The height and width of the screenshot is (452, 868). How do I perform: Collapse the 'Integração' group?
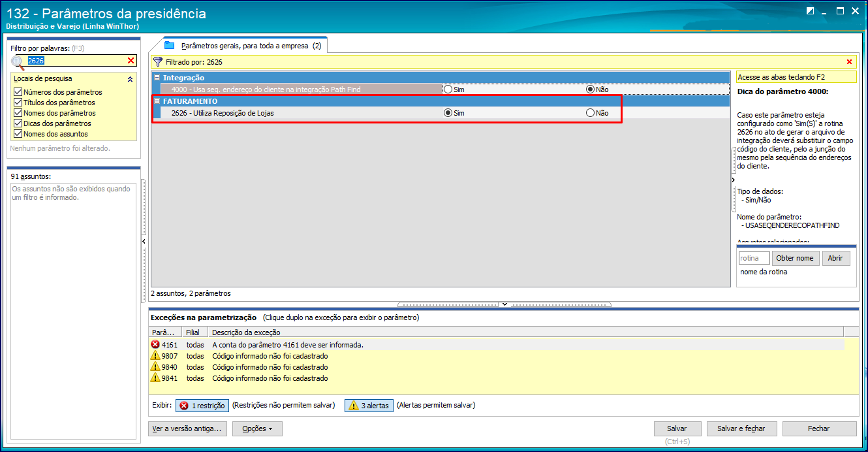coord(157,78)
